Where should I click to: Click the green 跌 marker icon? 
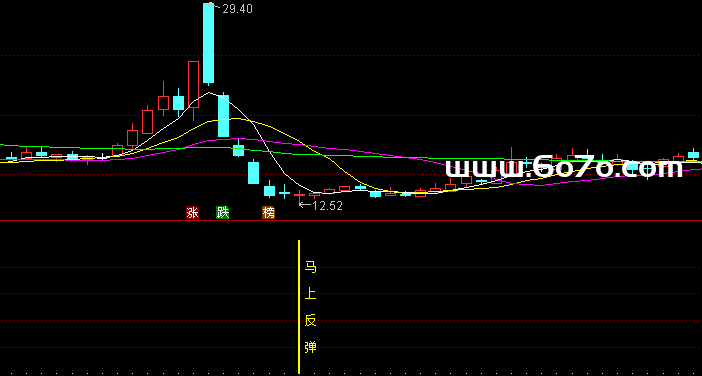223,213
